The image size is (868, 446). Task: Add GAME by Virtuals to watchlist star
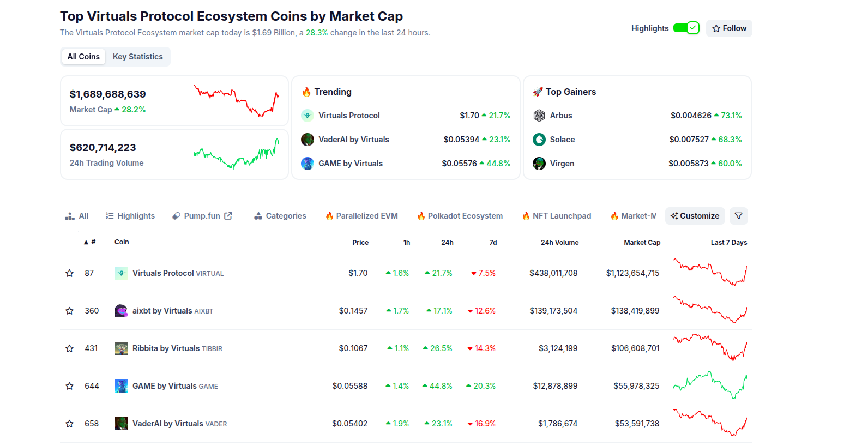coord(69,386)
